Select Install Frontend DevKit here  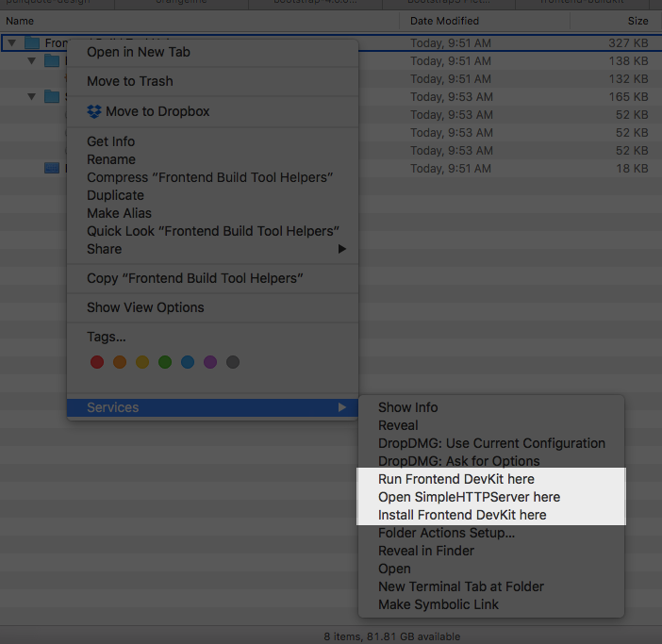click(x=491, y=515)
